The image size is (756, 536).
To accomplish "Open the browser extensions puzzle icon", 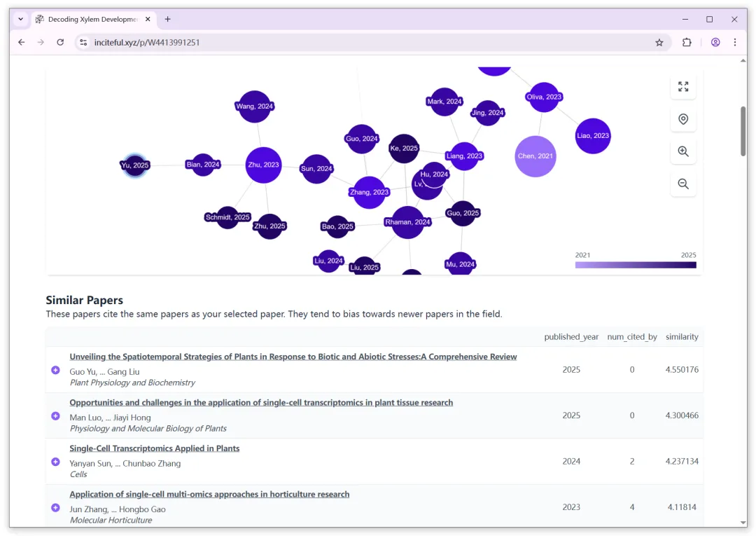I will point(687,43).
